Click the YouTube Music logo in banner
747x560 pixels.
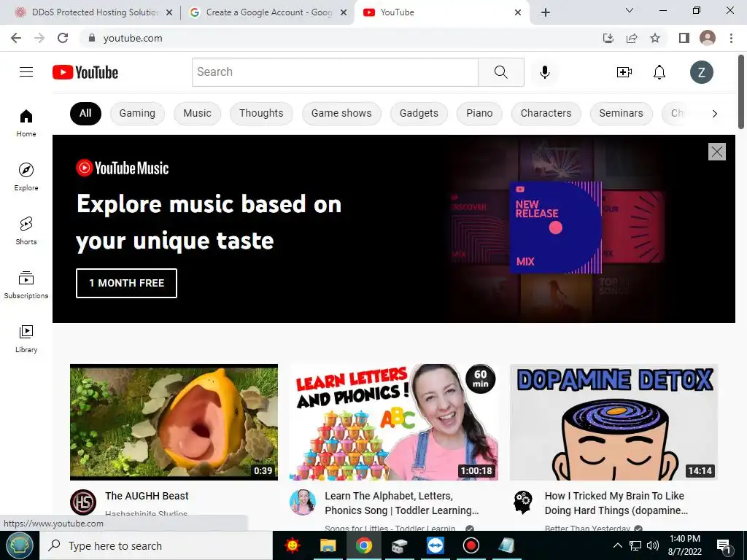tap(123, 168)
